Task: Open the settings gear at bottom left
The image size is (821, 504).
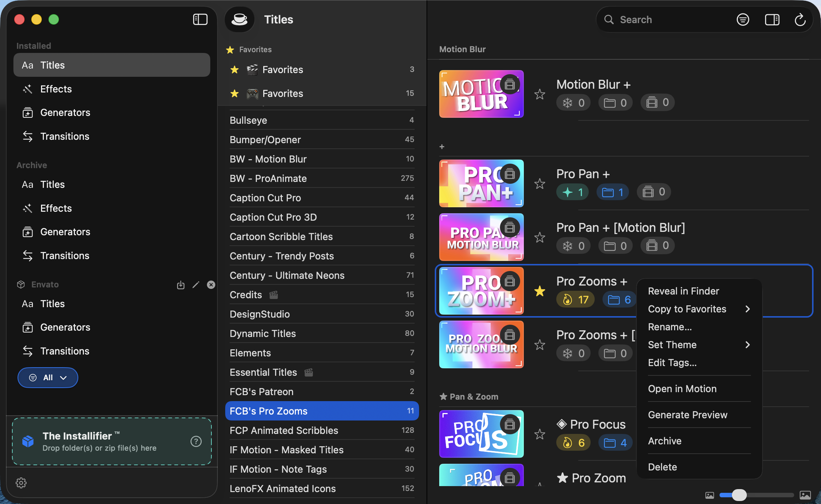Action: click(x=21, y=483)
